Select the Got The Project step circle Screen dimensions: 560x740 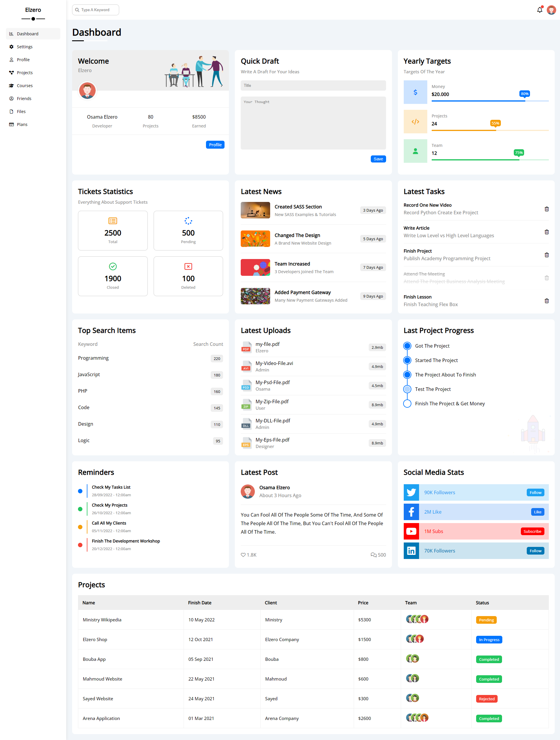click(407, 346)
